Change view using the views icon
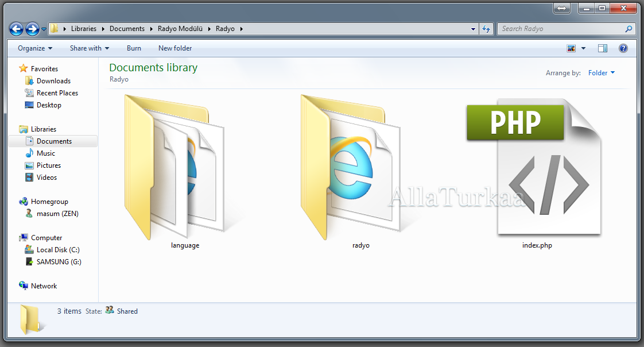Screen dimensions: 644x347 571,48
